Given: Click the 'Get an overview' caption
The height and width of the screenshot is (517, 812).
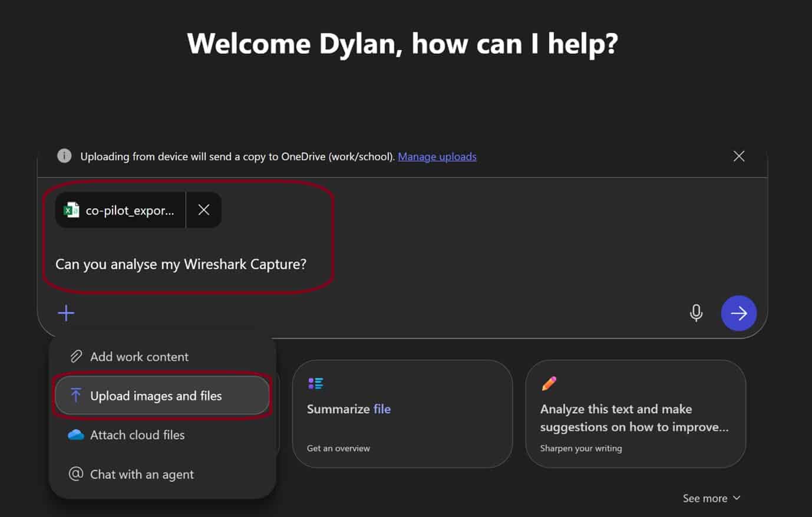Looking at the screenshot, I should point(338,448).
